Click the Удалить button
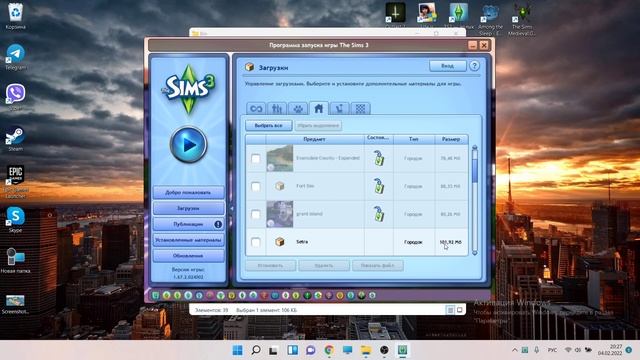Screen dimensions: 640x360 324,266
